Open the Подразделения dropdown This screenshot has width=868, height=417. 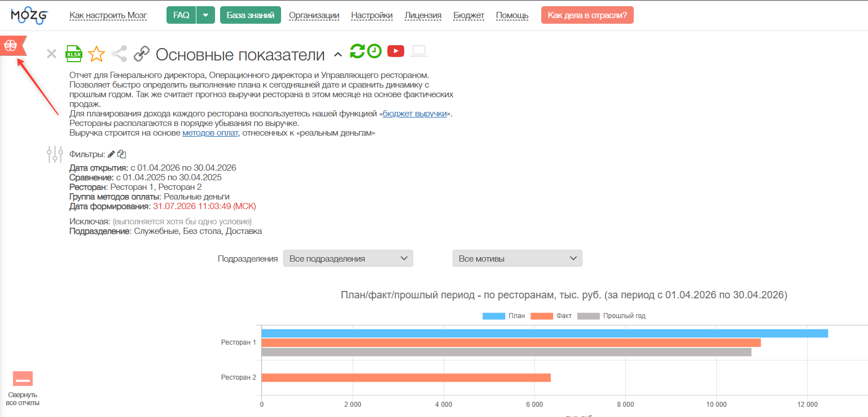click(x=348, y=258)
